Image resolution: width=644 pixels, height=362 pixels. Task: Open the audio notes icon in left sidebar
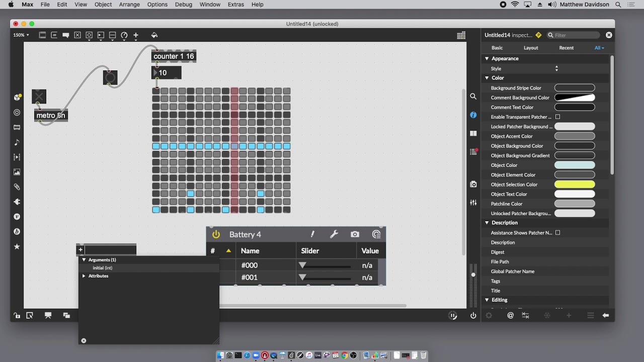[17, 142]
